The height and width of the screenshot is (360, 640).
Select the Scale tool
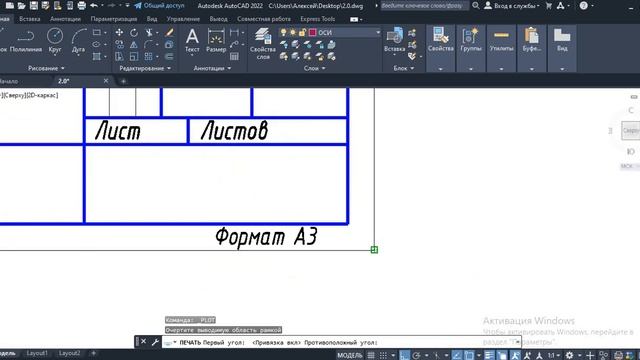(x=134, y=57)
